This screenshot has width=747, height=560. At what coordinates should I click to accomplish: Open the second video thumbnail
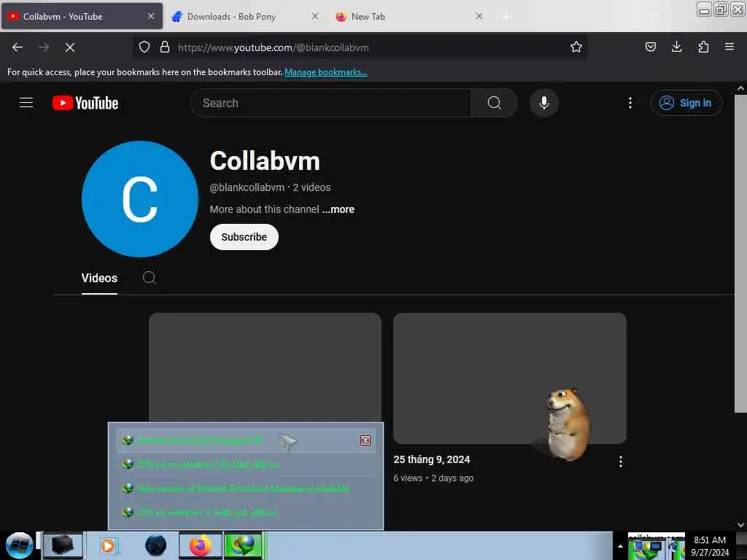coord(509,378)
